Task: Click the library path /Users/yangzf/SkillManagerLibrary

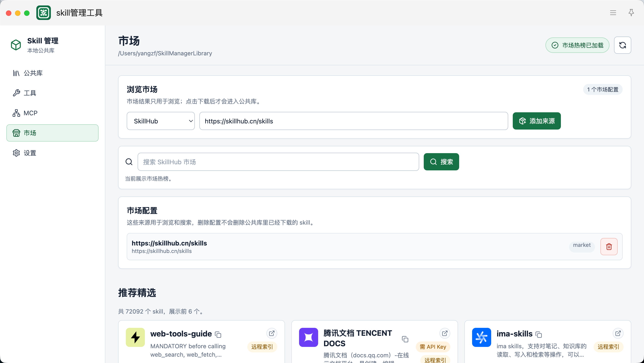Action: pos(165,54)
